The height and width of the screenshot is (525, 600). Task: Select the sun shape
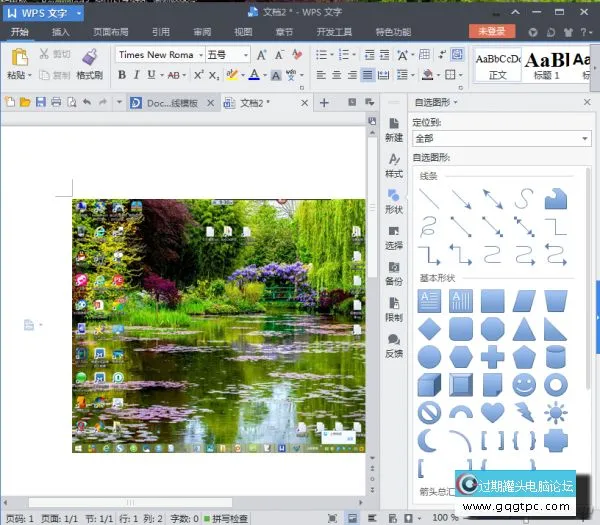point(556,412)
